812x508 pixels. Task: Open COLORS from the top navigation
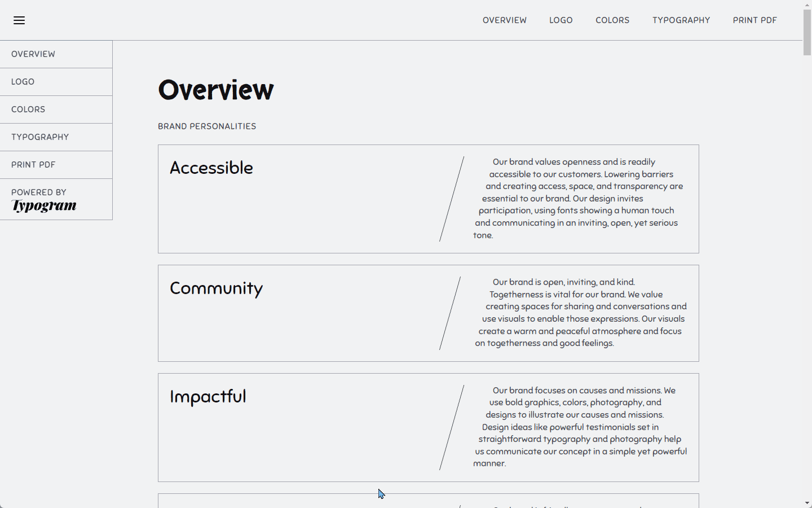[612, 20]
